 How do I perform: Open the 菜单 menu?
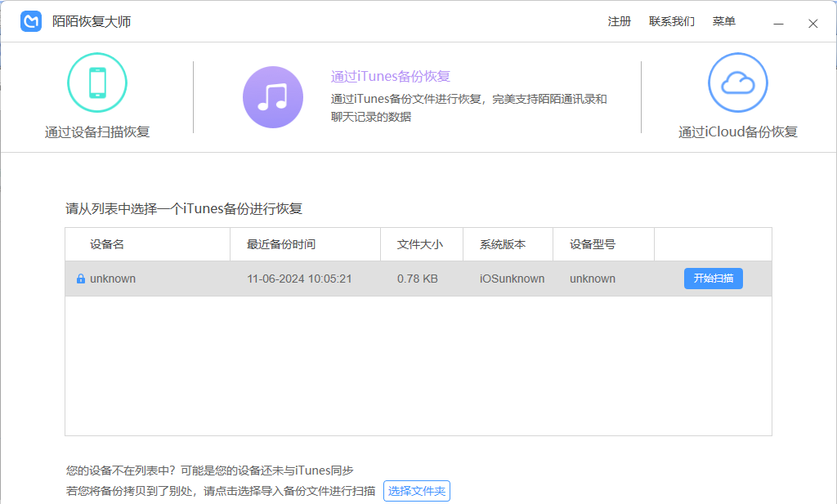point(724,22)
